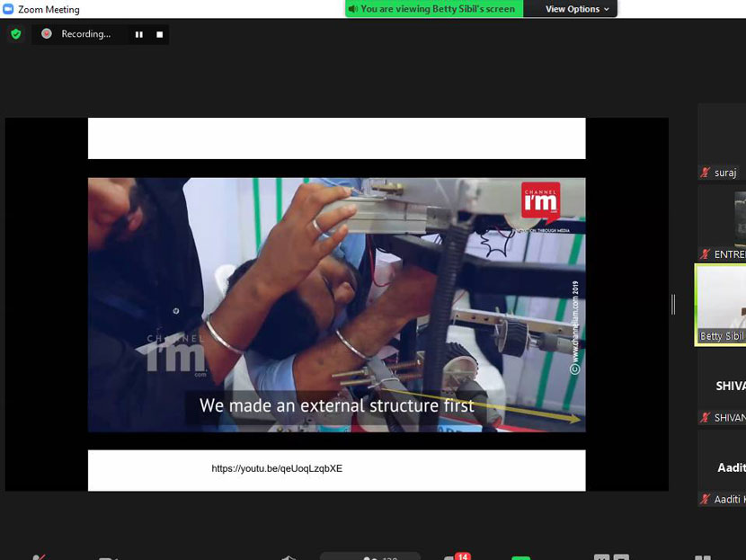This screenshot has width=746, height=560.
Task: Click the divider handle beside participant strip
Action: click(673, 305)
